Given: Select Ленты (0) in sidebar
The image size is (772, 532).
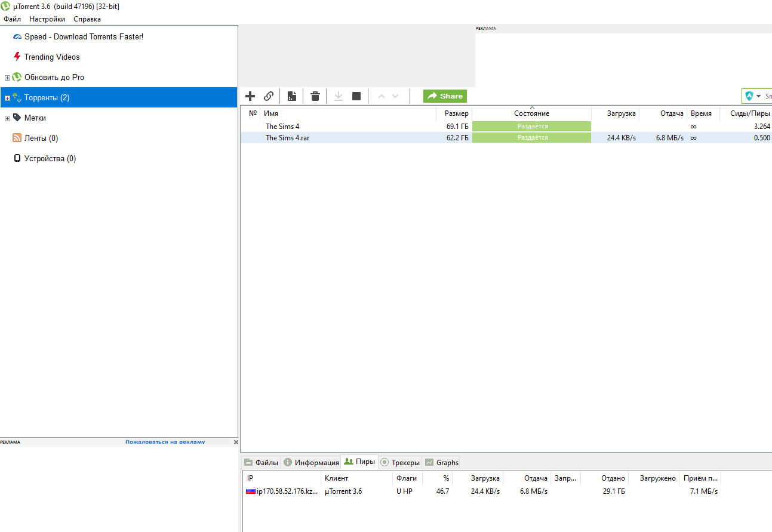Looking at the screenshot, I should click(x=41, y=138).
